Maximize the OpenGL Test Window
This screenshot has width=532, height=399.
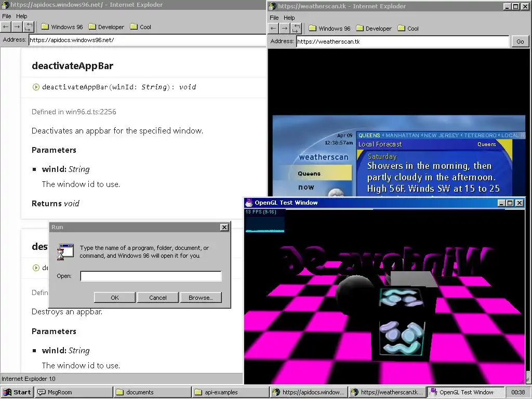510,203
